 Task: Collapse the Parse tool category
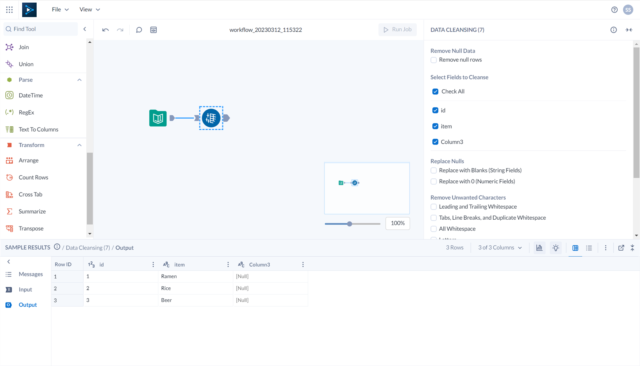pyautogui.click(x=79, y=80)
